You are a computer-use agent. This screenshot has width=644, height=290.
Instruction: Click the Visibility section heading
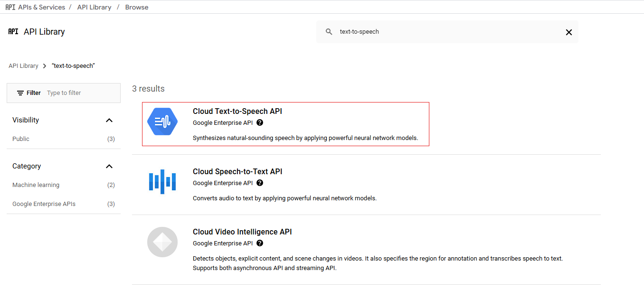pyautogui.click(x=26, y=120)
